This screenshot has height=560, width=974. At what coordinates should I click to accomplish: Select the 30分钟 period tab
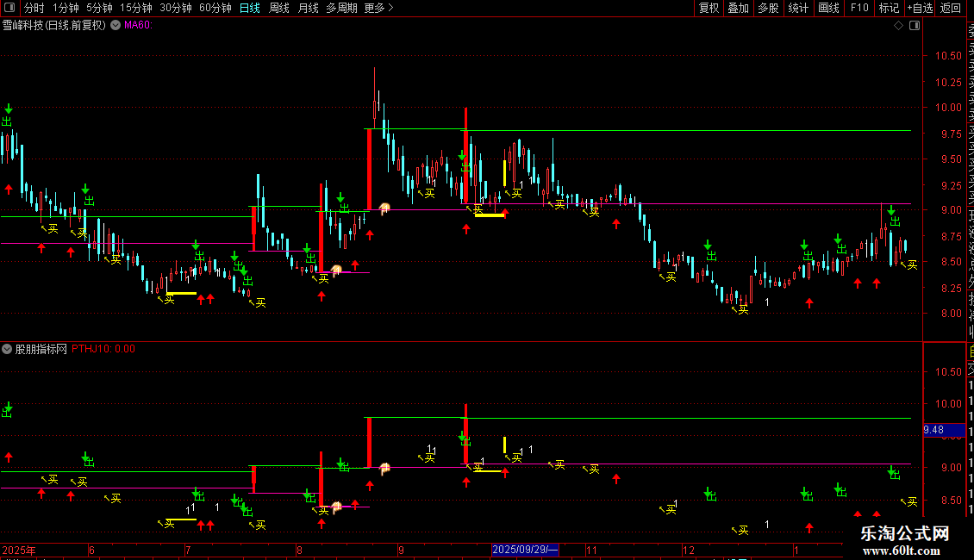point(176,8)
